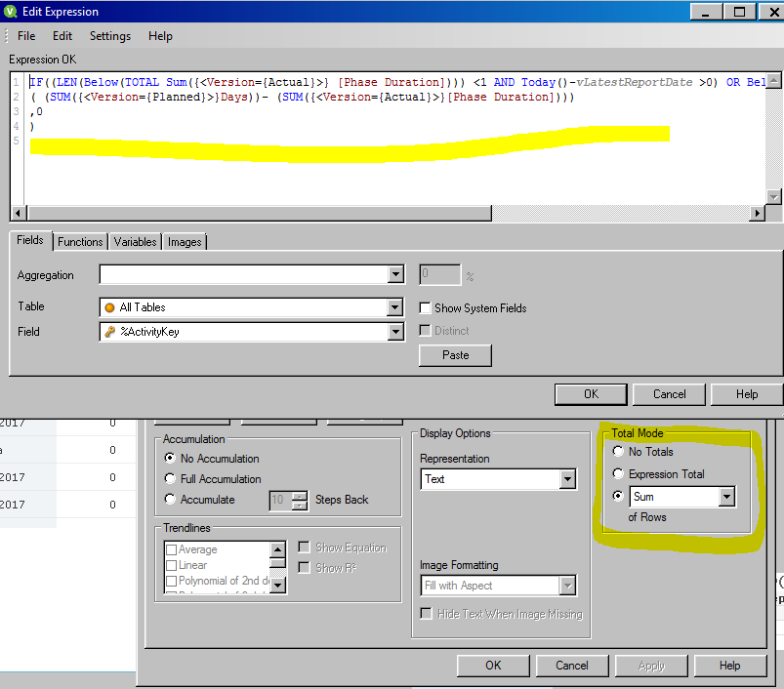Viewport: 784px width, 689px height.
Task: Minimize the Edit Expression window
Action: tap(706, 12)
